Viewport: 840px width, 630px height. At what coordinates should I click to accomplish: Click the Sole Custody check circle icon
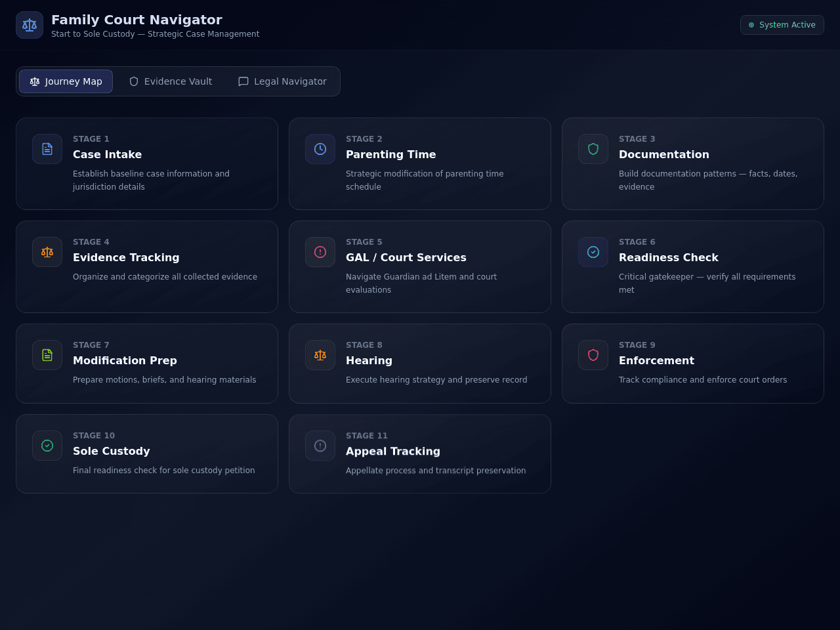click(x=47, y=446)
